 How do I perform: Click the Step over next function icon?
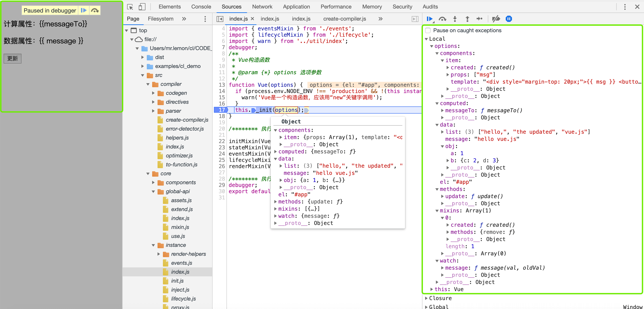click(x=442, y=19)
